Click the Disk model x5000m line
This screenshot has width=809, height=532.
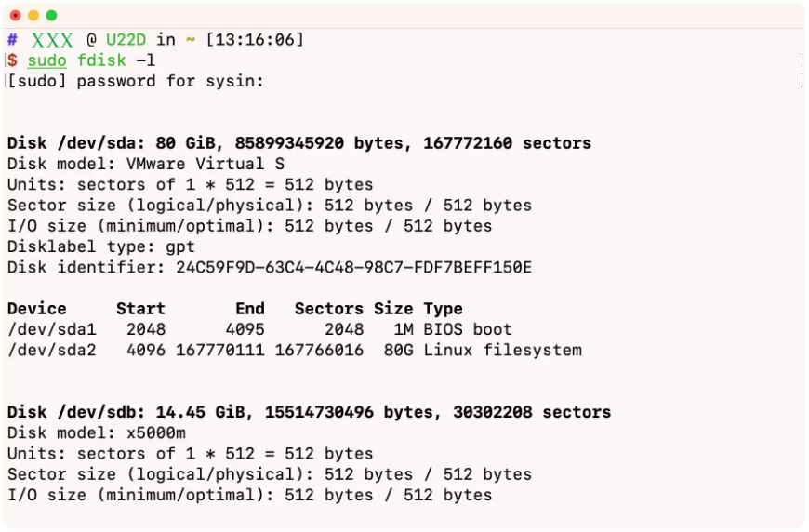pyautogui.click(x=97, y=432)
